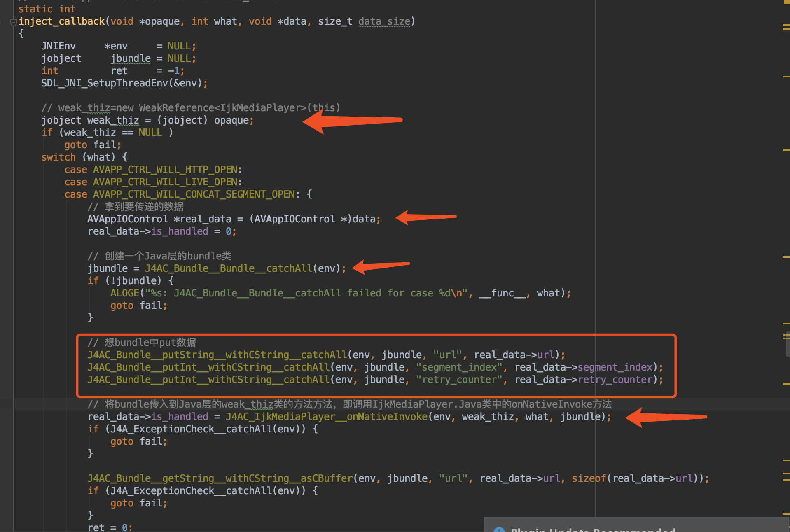The width and height of the screenshot is (790, 532).
Task: Click the data_size parameter
Action: (x=384, y=21)
